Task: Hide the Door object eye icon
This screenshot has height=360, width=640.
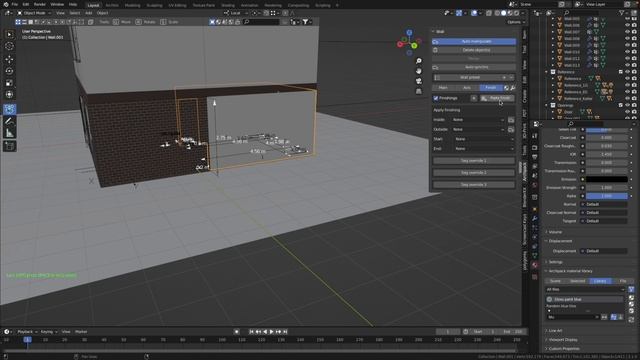Action: coord(627,112)
